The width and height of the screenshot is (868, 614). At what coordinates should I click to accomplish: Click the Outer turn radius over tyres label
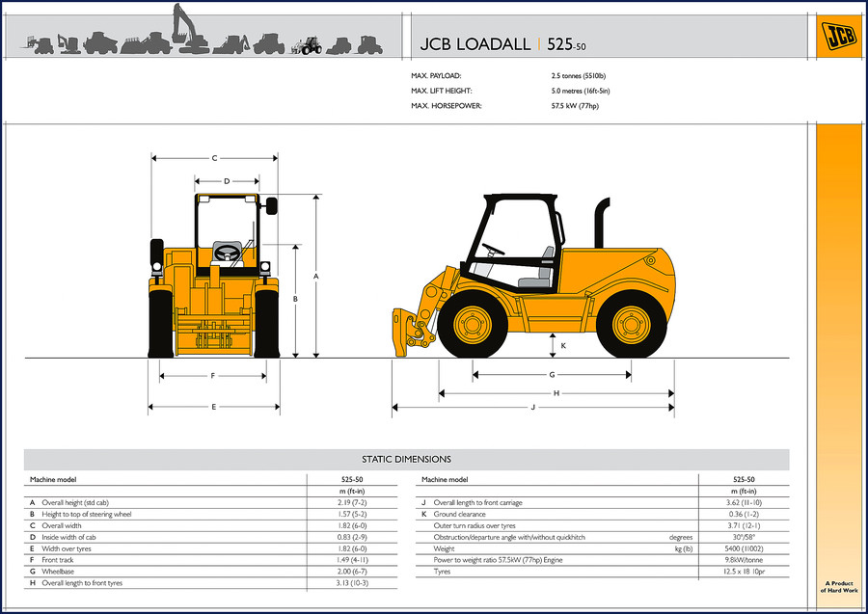click(x=475, y=525)
